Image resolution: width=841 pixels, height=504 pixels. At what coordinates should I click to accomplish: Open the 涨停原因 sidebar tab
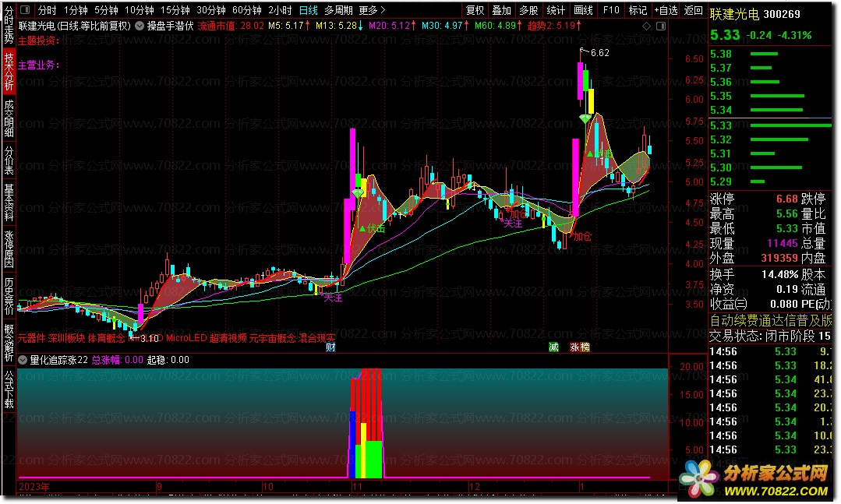9,248
